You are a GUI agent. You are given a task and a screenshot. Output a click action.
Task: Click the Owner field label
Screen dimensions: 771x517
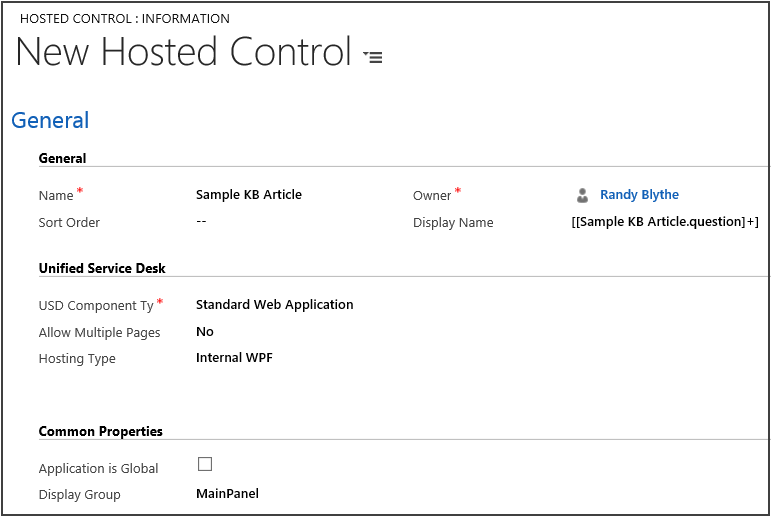432,195
